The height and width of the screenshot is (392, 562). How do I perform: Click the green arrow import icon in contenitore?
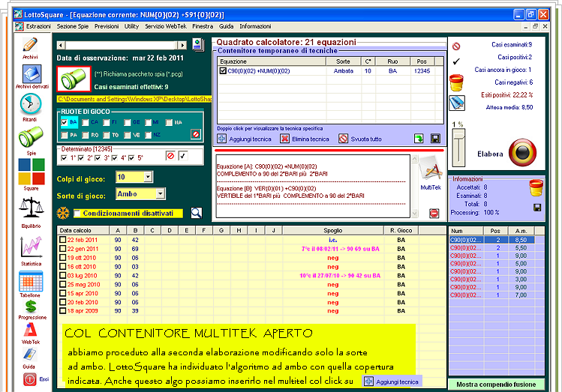click(419, 139)
